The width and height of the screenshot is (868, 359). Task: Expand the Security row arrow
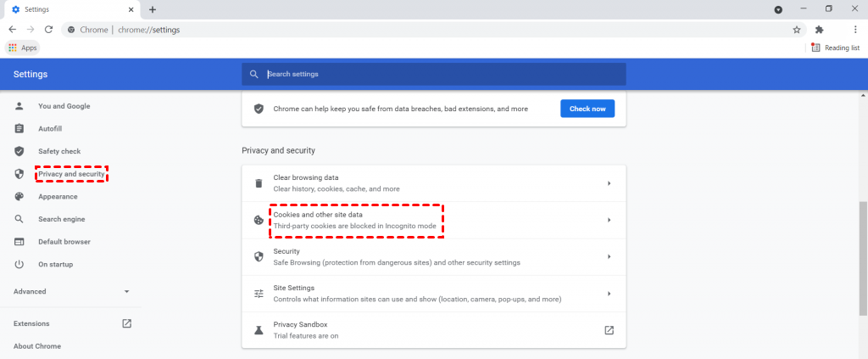[609, 256]
